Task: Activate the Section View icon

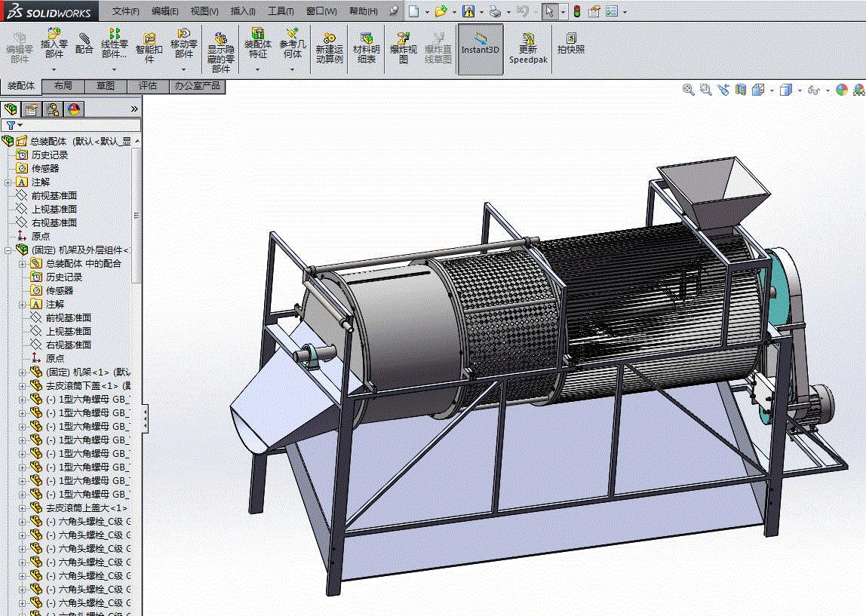Action: tap(741, 90)
